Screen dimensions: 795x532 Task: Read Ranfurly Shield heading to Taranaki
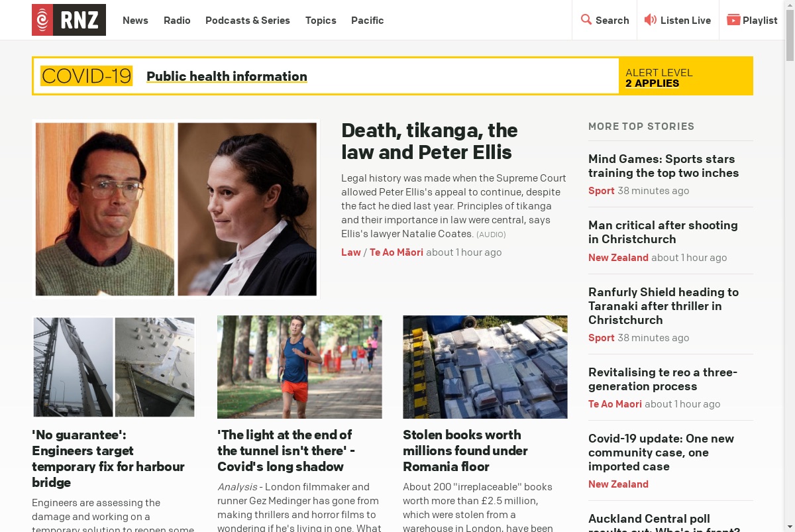tap(663, 305)
